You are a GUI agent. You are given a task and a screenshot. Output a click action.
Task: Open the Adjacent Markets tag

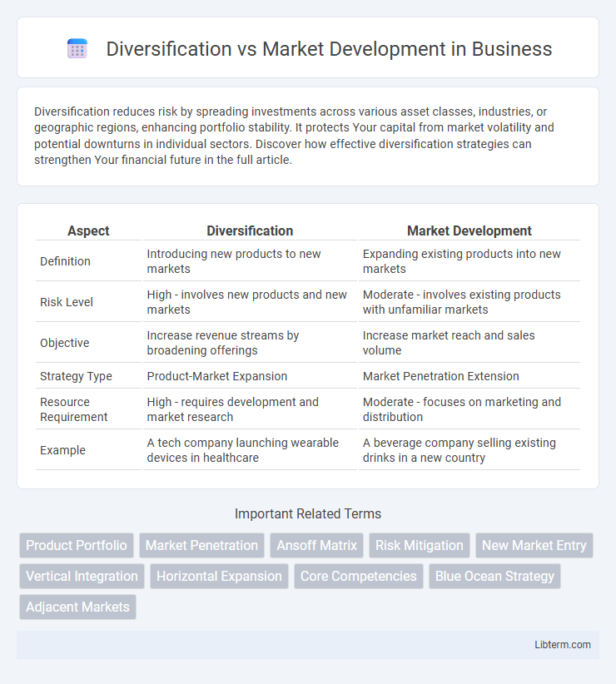click(x=77, y=607)
